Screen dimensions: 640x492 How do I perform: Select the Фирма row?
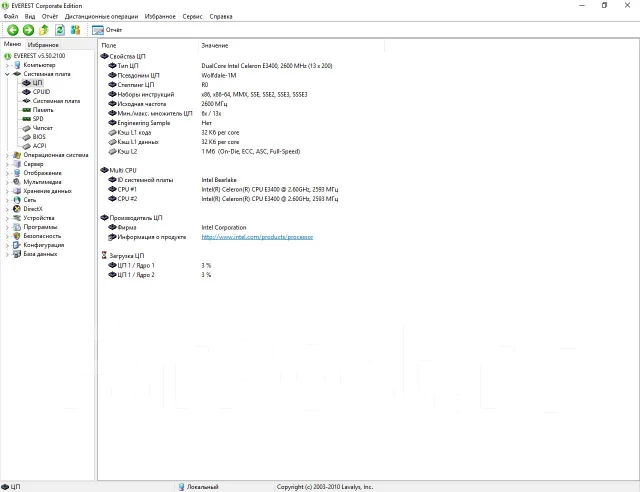coord(178,227)
